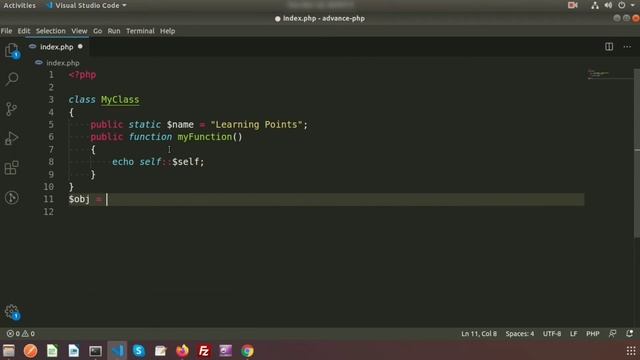Open the system menu power dropdown
The height and width of the screenshot is (360, 640).
coord(627,5)
